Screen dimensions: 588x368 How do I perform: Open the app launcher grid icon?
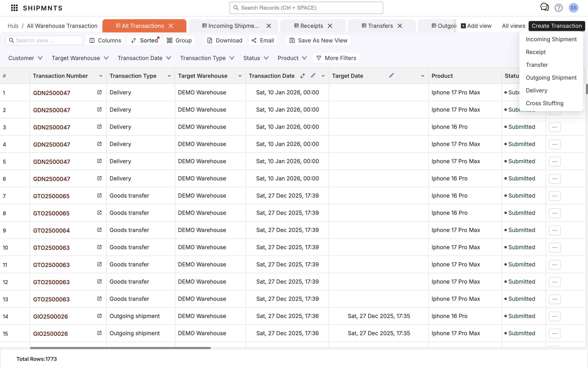coord(14,8)
